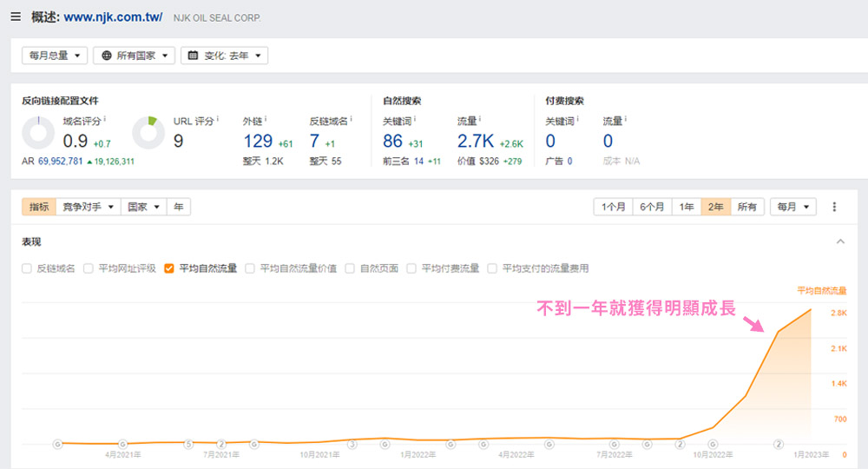Set chart range to 2年
The image size is (868, 469).
(x=716, y=207)
